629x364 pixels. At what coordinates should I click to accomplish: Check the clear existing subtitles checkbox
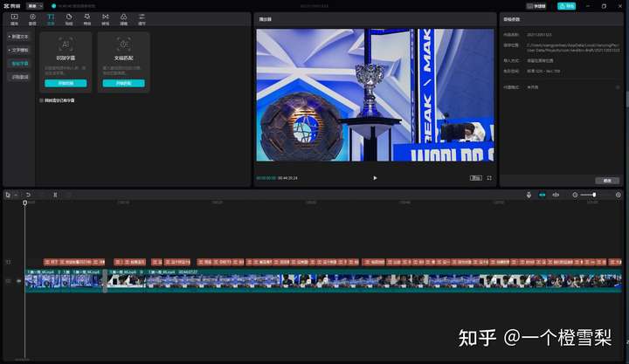click(41, 100)
